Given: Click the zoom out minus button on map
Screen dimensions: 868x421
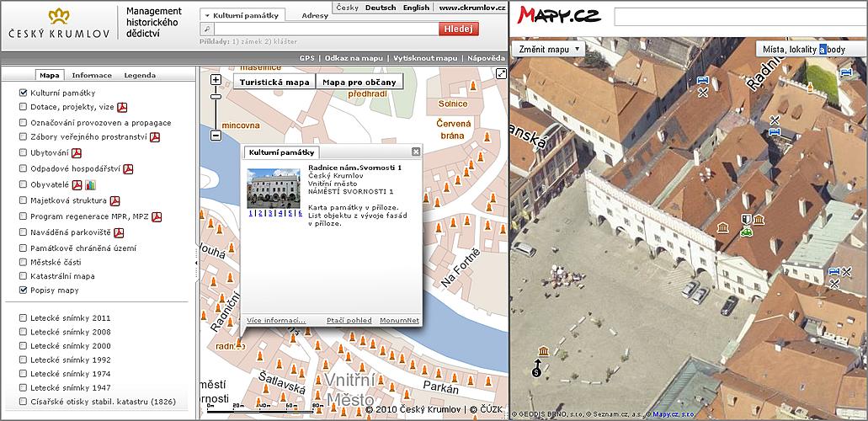Looking at the screenshot, I should coord(216,136).
